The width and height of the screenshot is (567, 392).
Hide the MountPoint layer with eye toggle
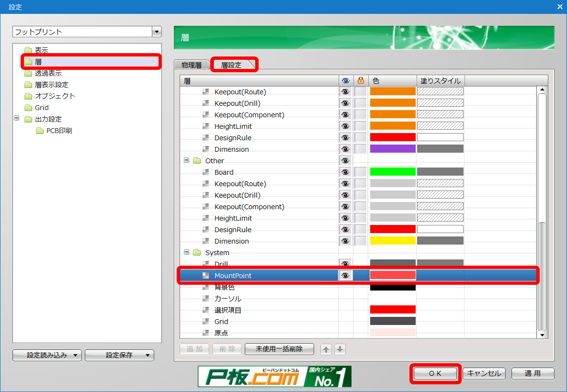point(345,276)
